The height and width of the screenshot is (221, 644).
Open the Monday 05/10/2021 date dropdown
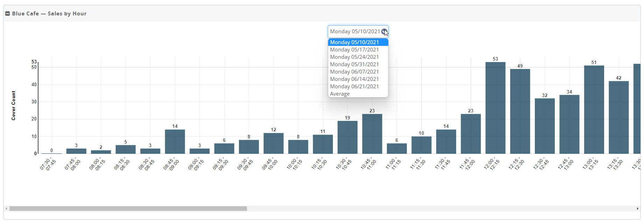click(x=358, y=32)
